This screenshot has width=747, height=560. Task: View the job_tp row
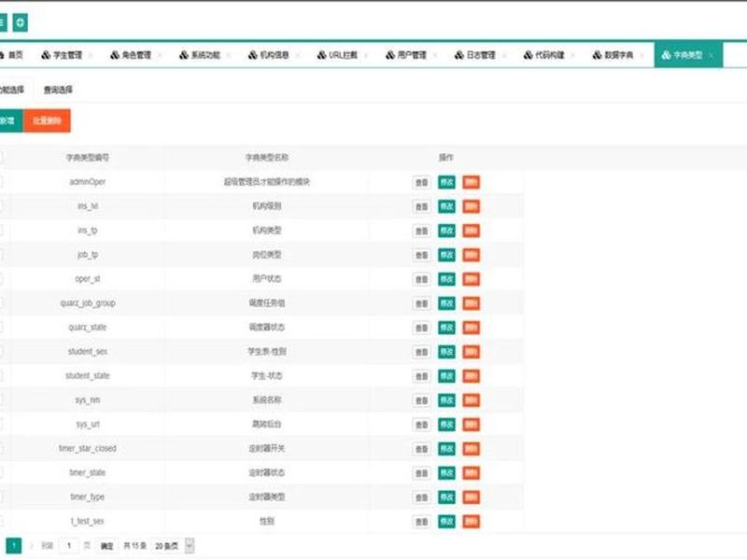pyautogui.click(x=422, y=255)
